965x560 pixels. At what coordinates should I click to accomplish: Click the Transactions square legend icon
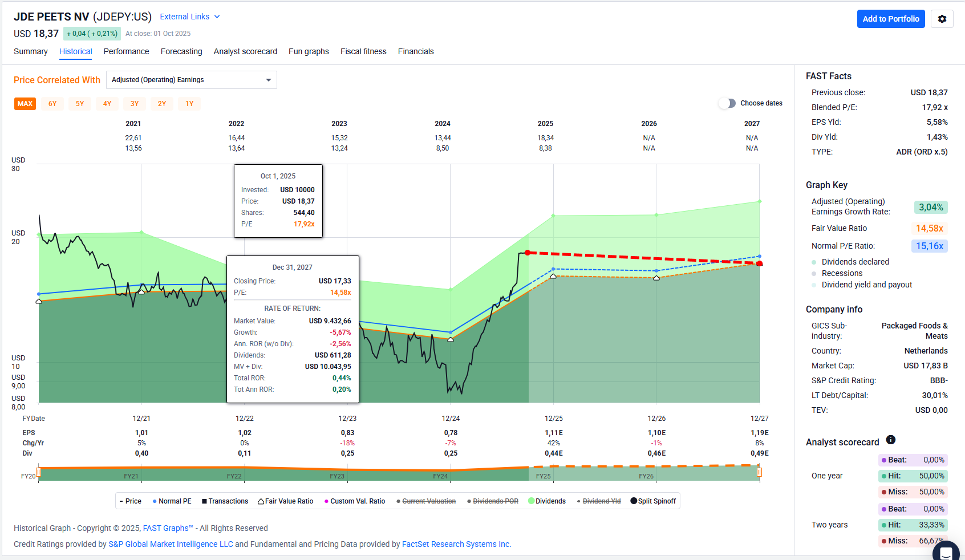tap(204, 501)
